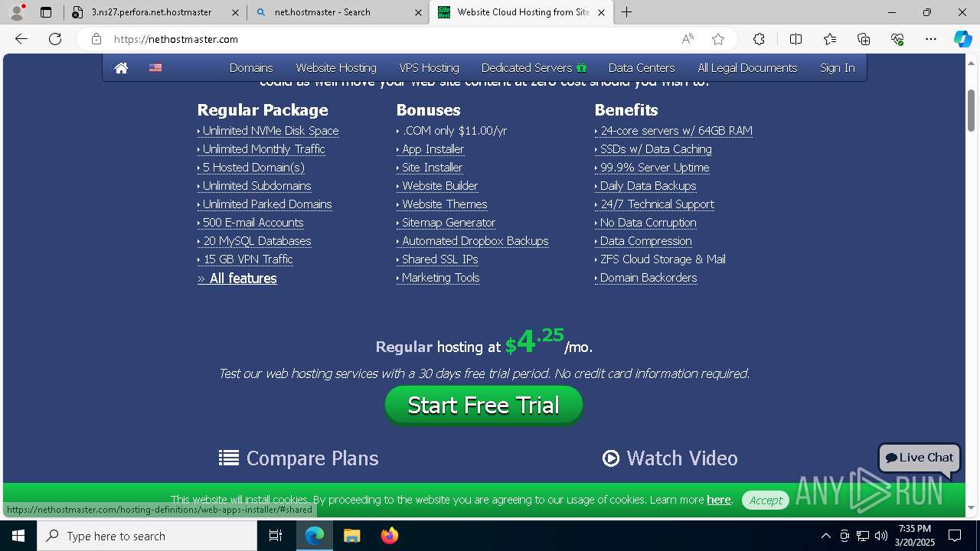Open 24-core servers w/ 64GB RAM link
Image resolution: width=980 pixels, height=551 pixels.
click(x=677, y=131)
